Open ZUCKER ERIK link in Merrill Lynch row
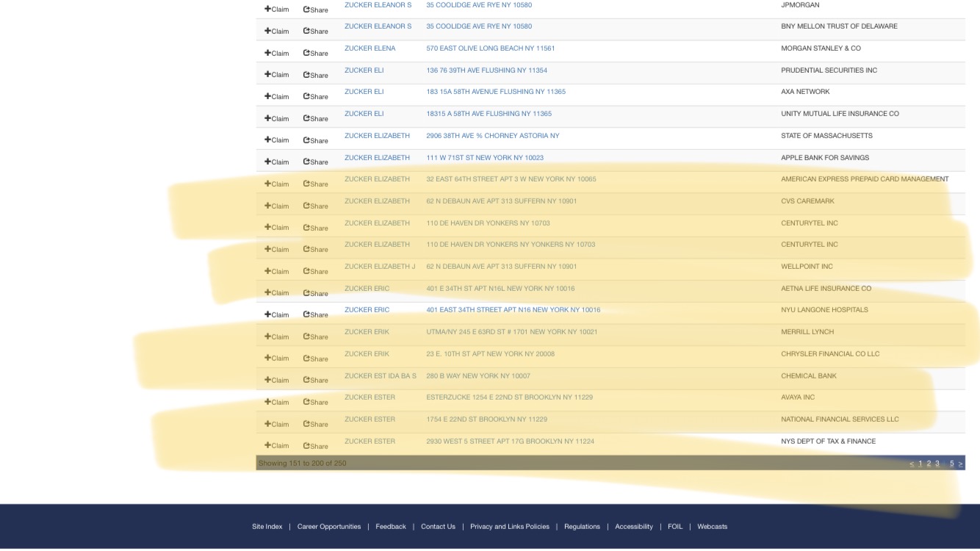Viewport: 980px width, 551px height. pos(367,332)
